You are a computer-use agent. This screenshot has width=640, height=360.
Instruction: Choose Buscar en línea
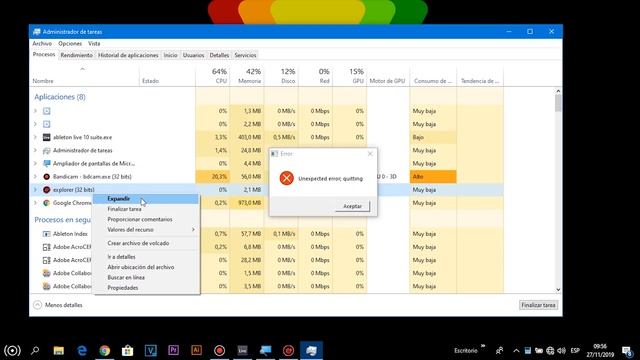(146, 278)
